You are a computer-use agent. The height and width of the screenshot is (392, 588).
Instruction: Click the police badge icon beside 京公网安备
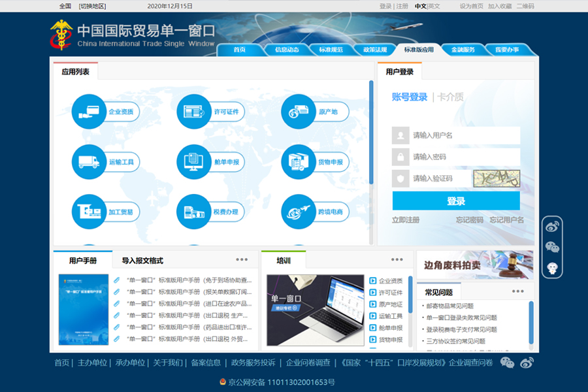[223, 382]
